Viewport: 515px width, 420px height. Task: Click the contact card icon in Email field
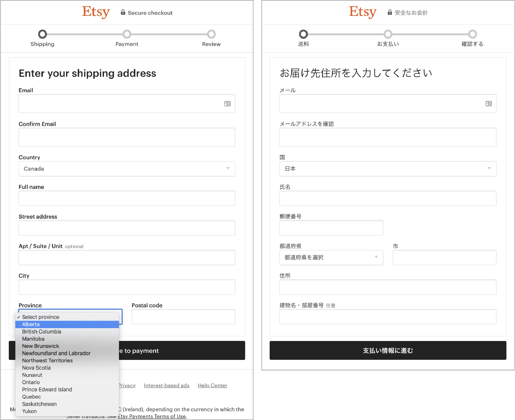pos(227,103)
